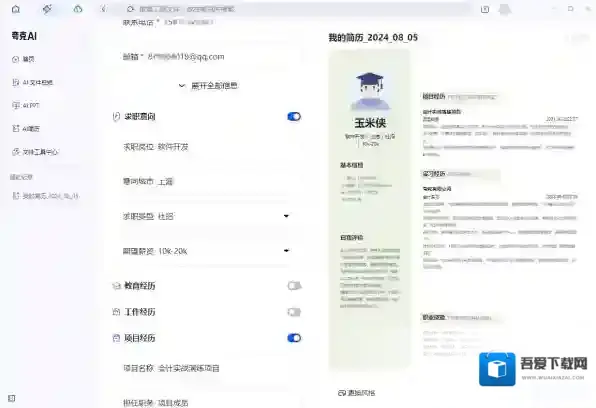596x408 pixels.
Task: Click the icon beside 工作经历 heading
Action: click(116, 312)
